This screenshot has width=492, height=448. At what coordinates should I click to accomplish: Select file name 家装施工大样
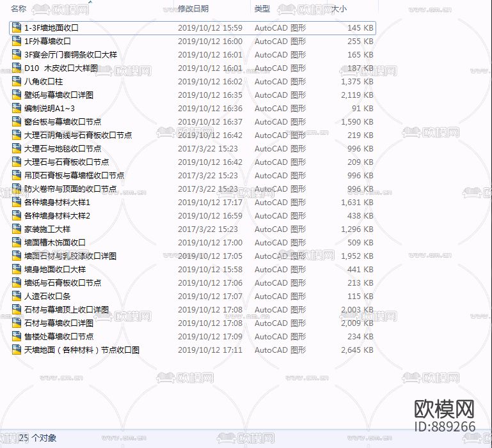point(47,229)
